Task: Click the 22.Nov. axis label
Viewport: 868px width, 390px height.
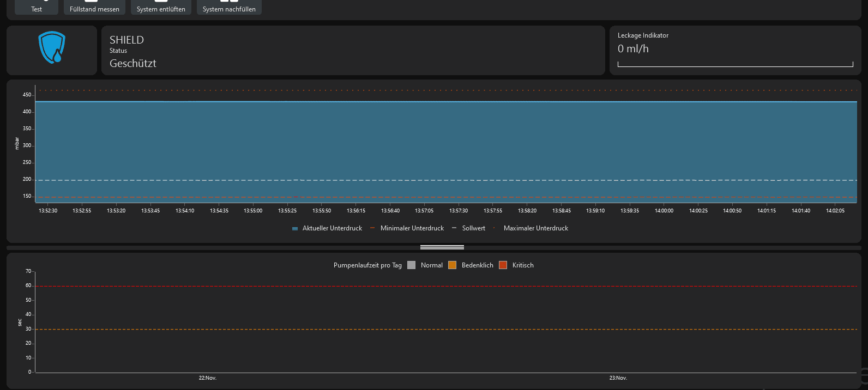Action: [x=207, y=377]
